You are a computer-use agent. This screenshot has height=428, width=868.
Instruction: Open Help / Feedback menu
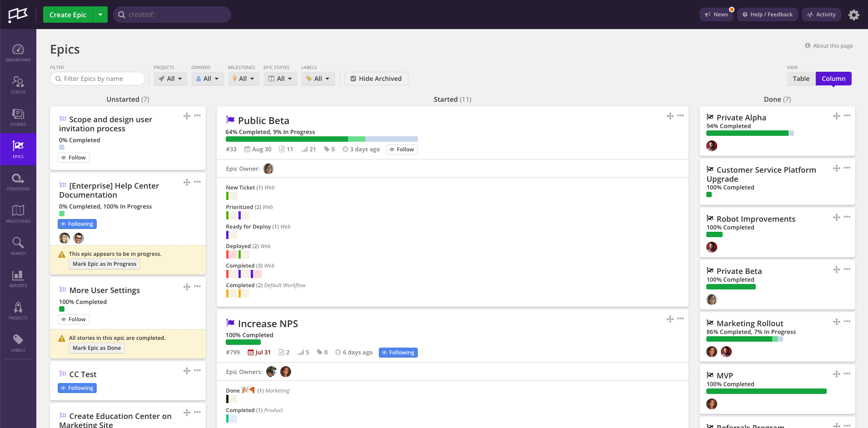[x=768, y=15]
